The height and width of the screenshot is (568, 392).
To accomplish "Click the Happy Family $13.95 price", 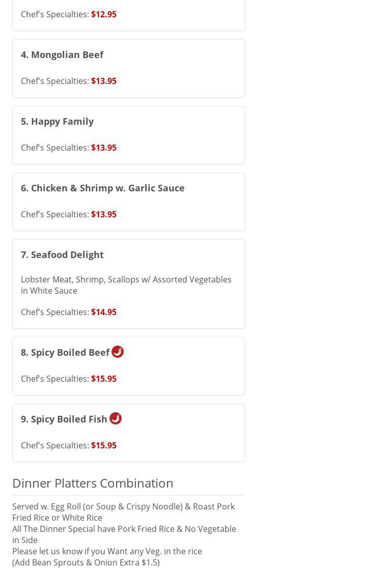I will [x=103, y=148].
